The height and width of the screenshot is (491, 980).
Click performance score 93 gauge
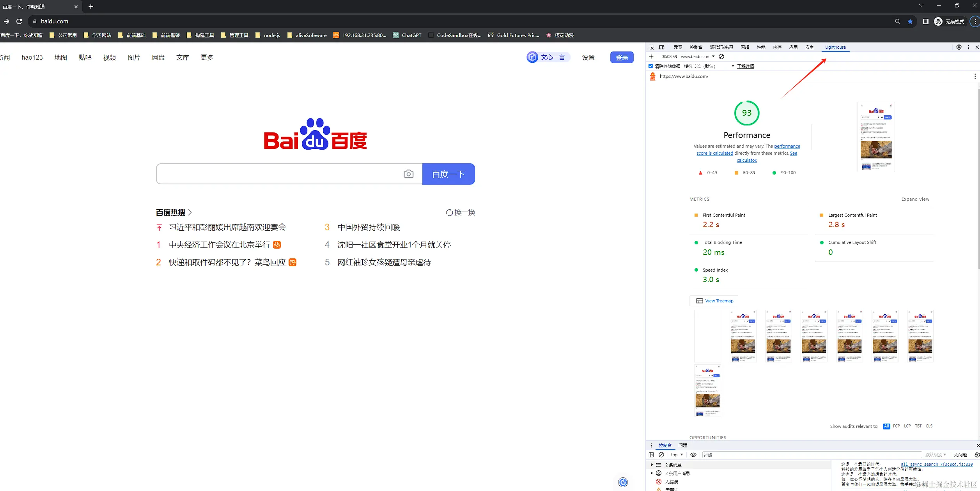click(747, 113)
